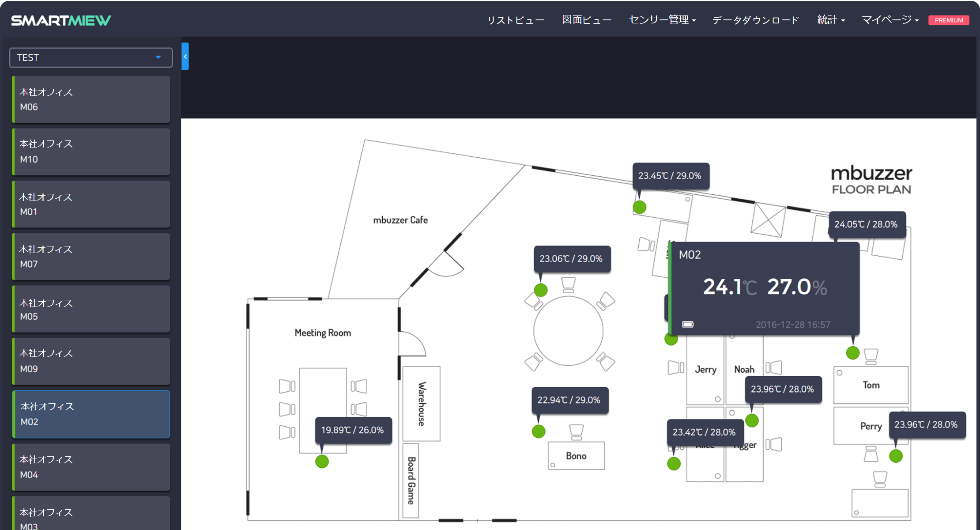Click green sensor marker near Bono desk
This screenshot has height=530, width=980.
[x=538, y=431]
